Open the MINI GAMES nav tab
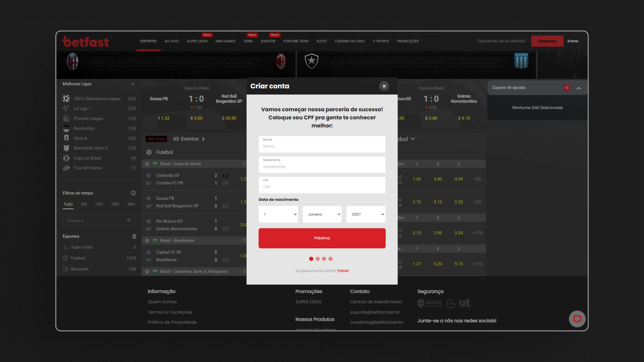The width and height of the screenshot is (644, 362). coord(225,41)
